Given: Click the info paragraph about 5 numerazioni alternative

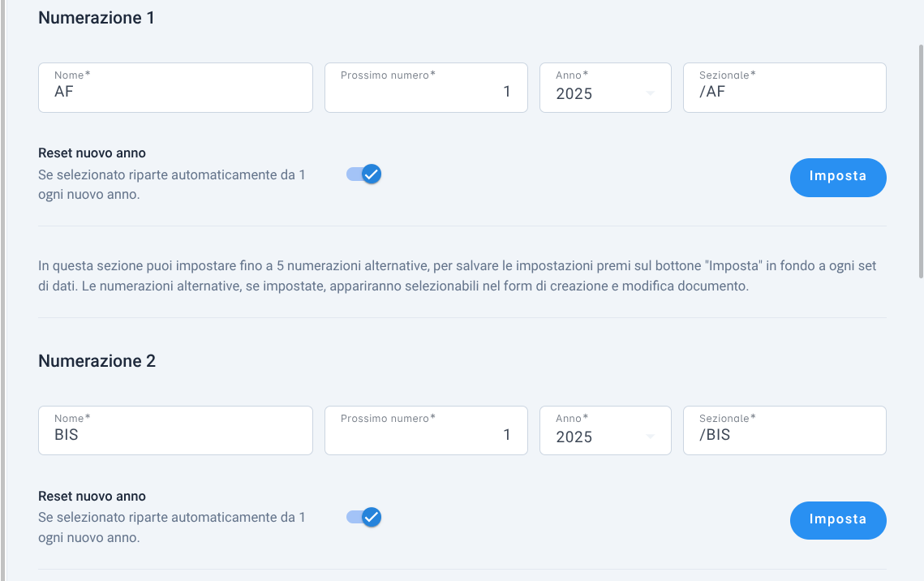Looking at the screenshot, I should click(458, 276).
